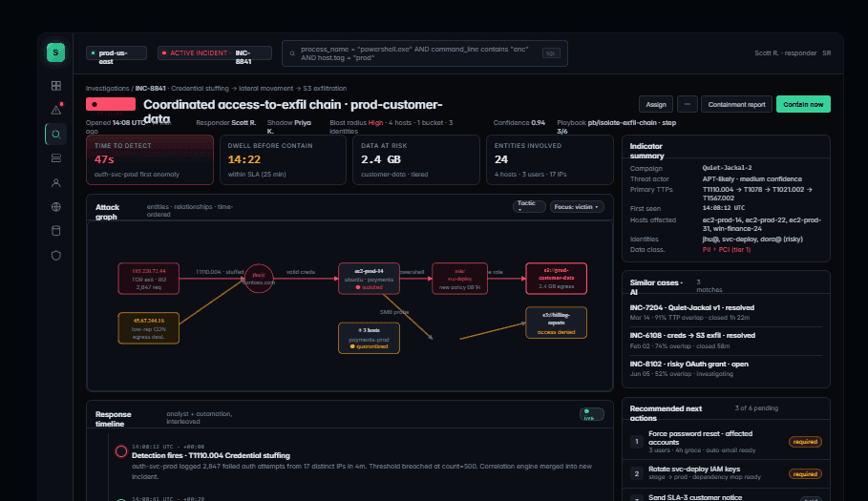The image size is (868, 501).
Task: Click the red critical severity badge
Action: pos(111,104)
